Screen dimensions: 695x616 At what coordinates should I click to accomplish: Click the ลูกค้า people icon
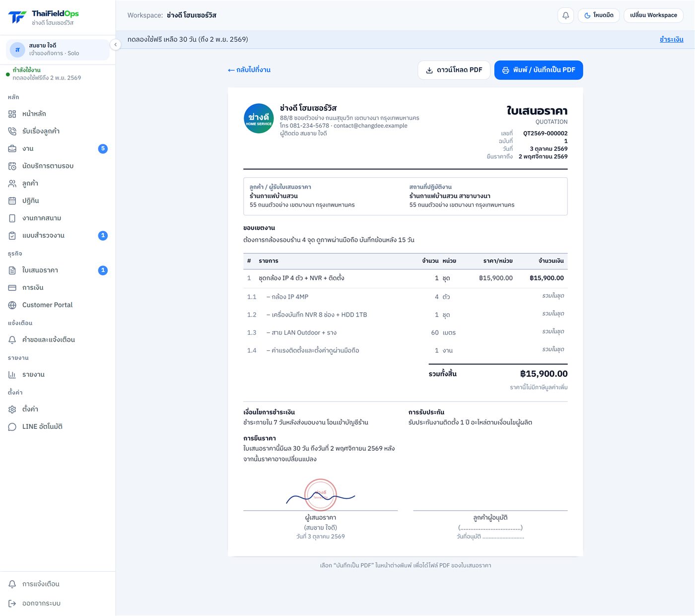[x=12, y=183]
